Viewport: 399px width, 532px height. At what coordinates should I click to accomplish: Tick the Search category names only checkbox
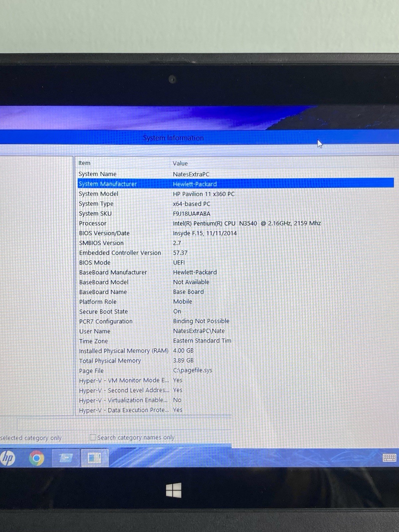click(x=93, y=437)
